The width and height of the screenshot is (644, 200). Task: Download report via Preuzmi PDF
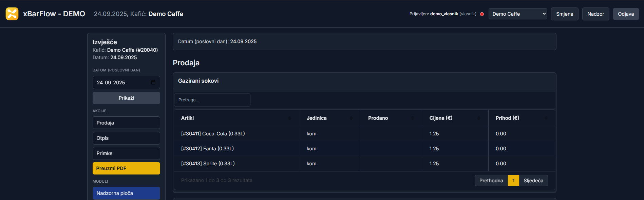coord(126,168)
